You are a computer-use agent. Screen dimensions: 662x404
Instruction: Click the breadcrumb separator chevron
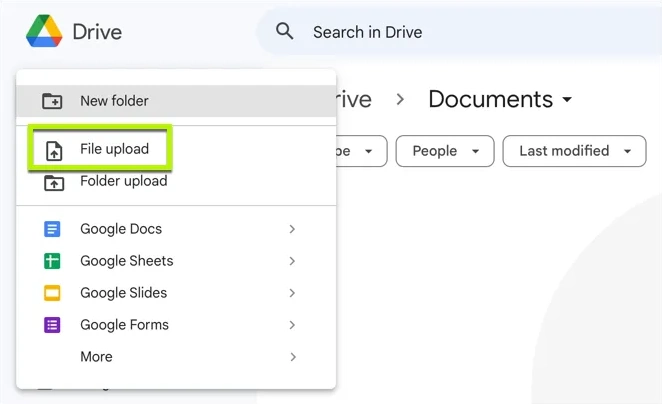click(400, 100)
